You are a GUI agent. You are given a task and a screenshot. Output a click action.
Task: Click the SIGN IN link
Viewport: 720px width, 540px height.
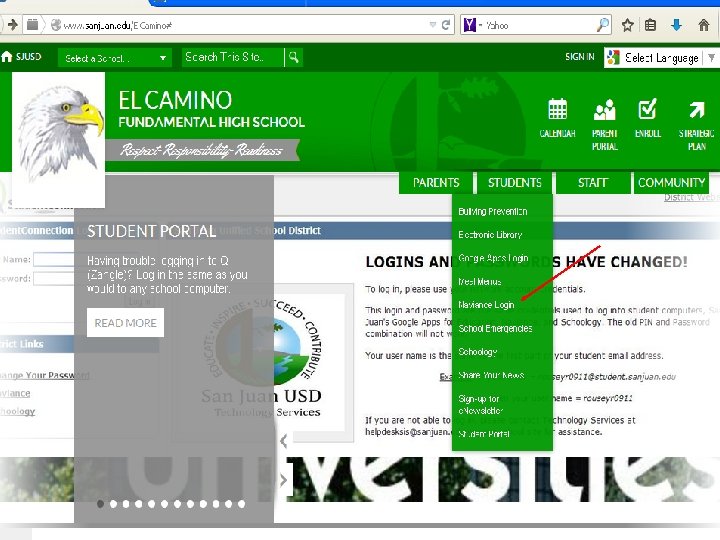[x=579, y=57]
